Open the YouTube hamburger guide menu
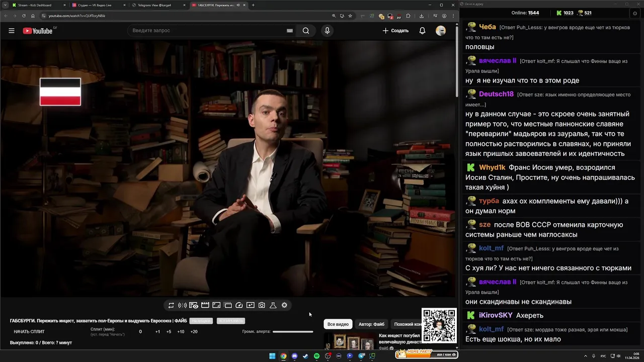 [x=12, y=31]
